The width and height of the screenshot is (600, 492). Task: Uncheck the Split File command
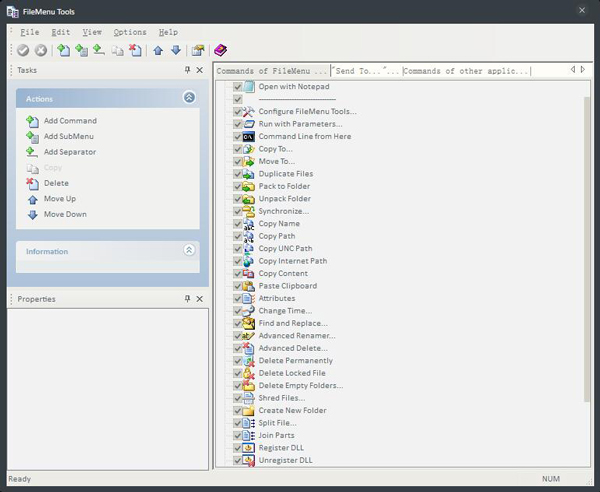click(x=238, y=423)
